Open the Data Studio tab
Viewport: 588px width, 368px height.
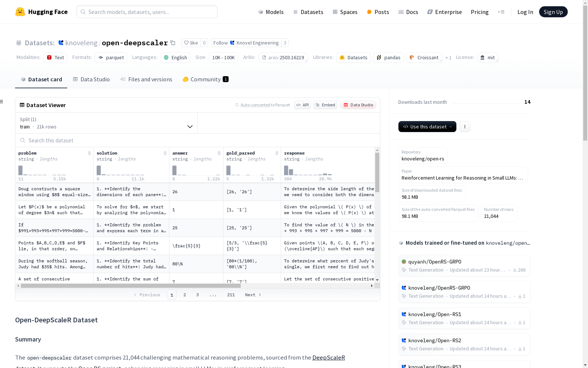pos(92,79)
